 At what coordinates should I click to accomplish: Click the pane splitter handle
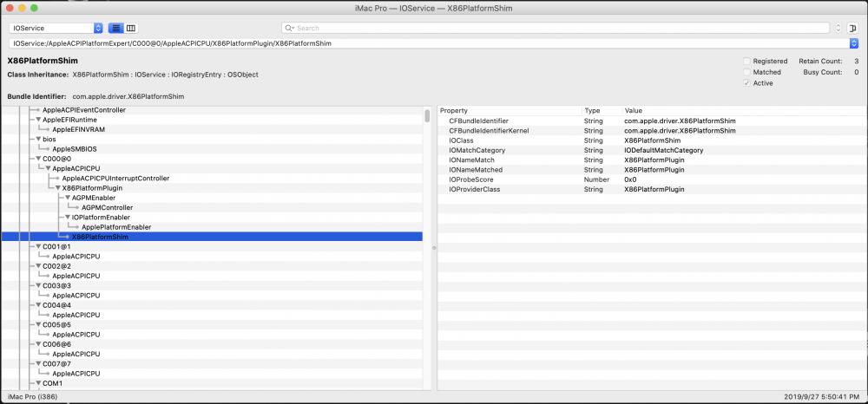[x=434, y=248]
